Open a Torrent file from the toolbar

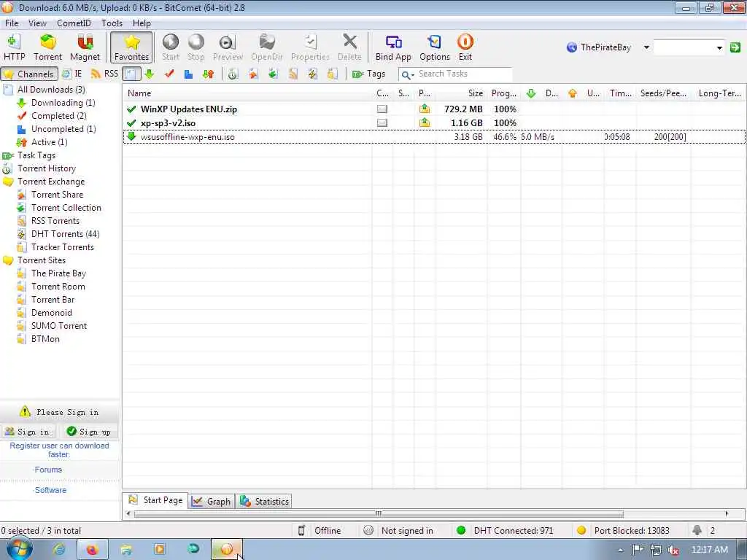pyautogui.click(x=47, y=47)
